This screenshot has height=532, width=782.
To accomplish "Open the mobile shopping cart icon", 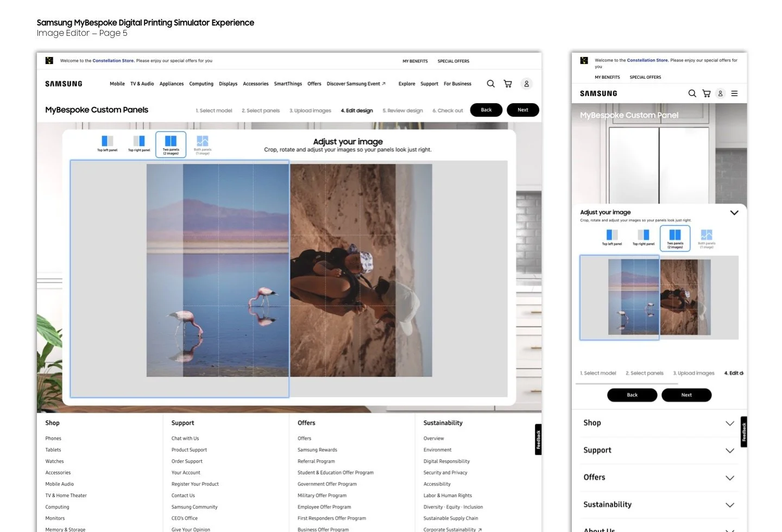I will click(x=707, y=93).
